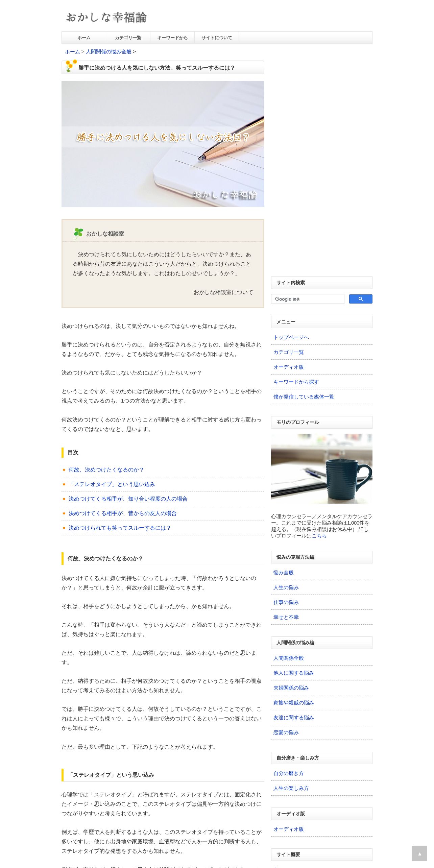Open カテゴリ一覧 in the sidebar menu

pyautogui.click(x=288, y=352)
